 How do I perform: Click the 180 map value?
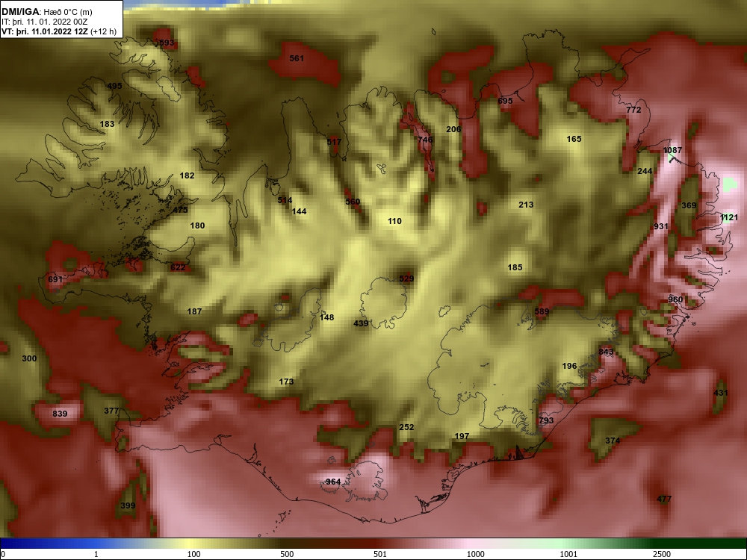point(197,225)
